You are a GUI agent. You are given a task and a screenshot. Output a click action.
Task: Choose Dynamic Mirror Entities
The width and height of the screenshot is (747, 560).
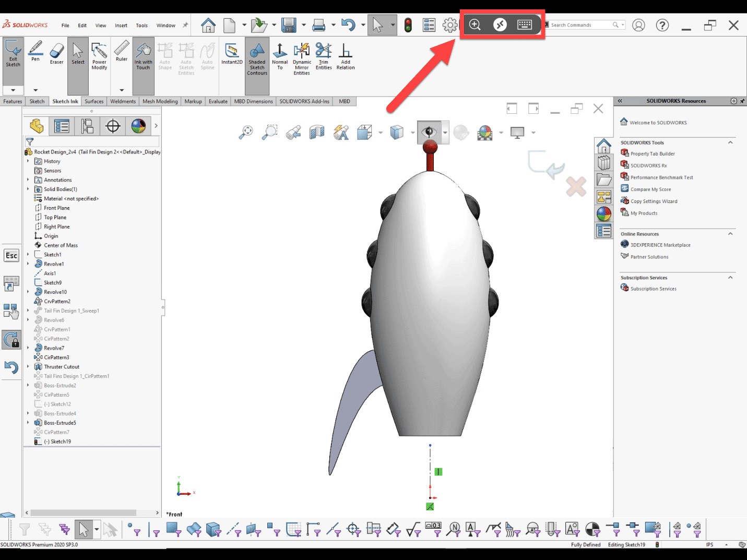(x=302, y=59)
